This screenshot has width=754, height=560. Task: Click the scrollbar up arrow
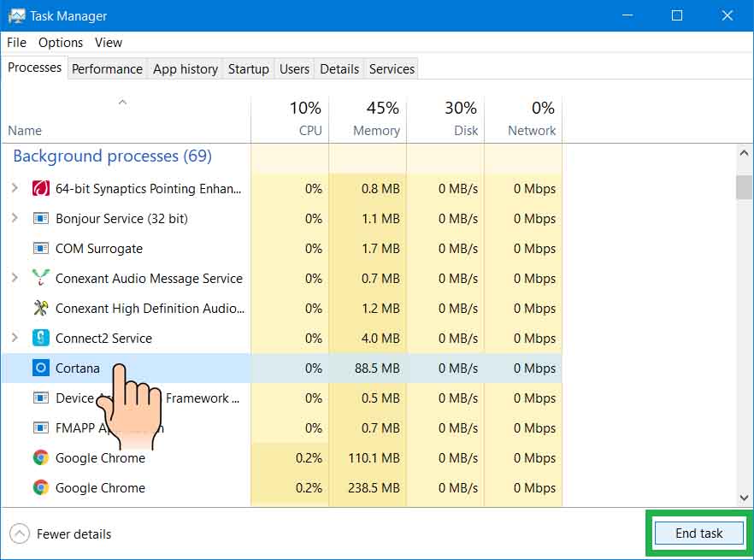pyautogui.click(x=744, y=154)
